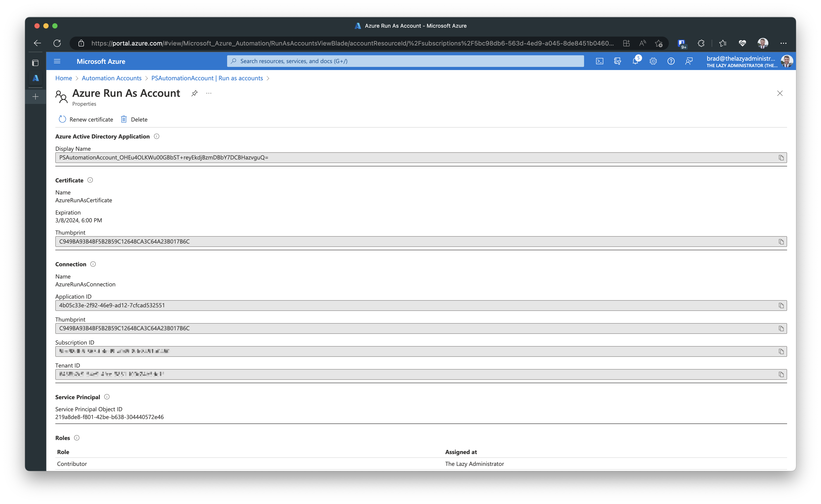Image resolution: width=821 pixels, height=504 pixels.
Task: Reload the page with the refresh icon
Action: (x=57, y=43)
